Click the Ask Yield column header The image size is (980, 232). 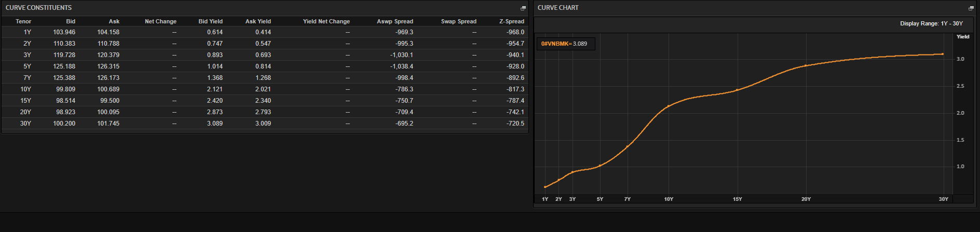click(x=258, y=21)
